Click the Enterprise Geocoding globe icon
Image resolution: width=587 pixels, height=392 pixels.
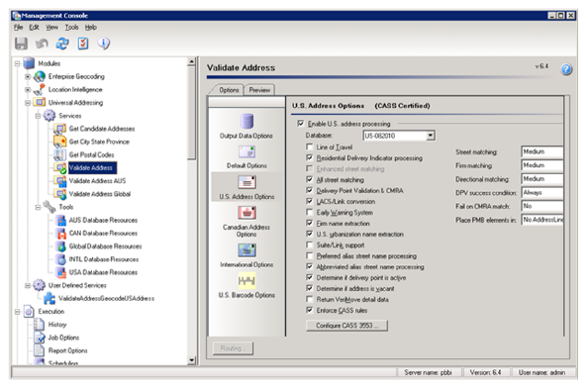(x=40, y=76)
